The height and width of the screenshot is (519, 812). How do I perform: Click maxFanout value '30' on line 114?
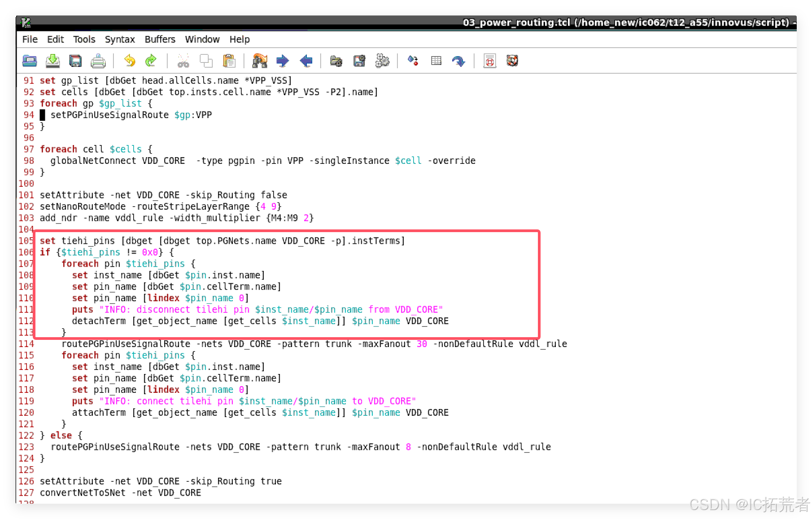pyautogui.click(x=422, y=344)
